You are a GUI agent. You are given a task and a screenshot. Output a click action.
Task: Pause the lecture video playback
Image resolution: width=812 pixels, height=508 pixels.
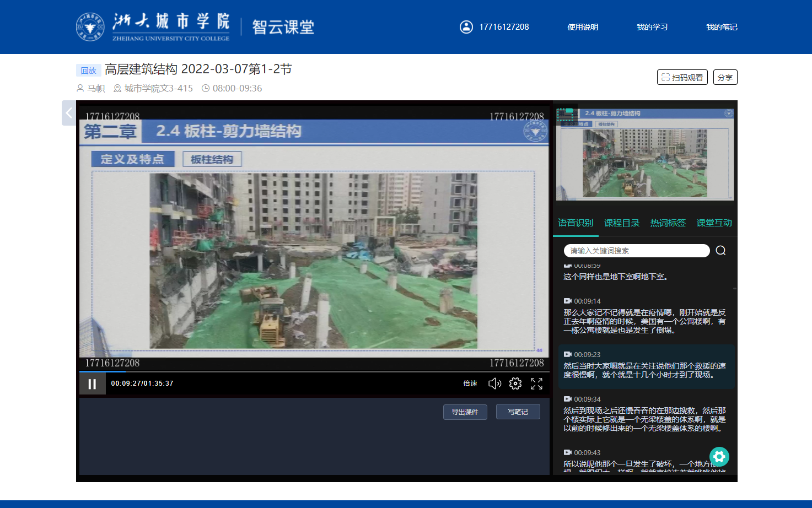[x=92, y=384]
